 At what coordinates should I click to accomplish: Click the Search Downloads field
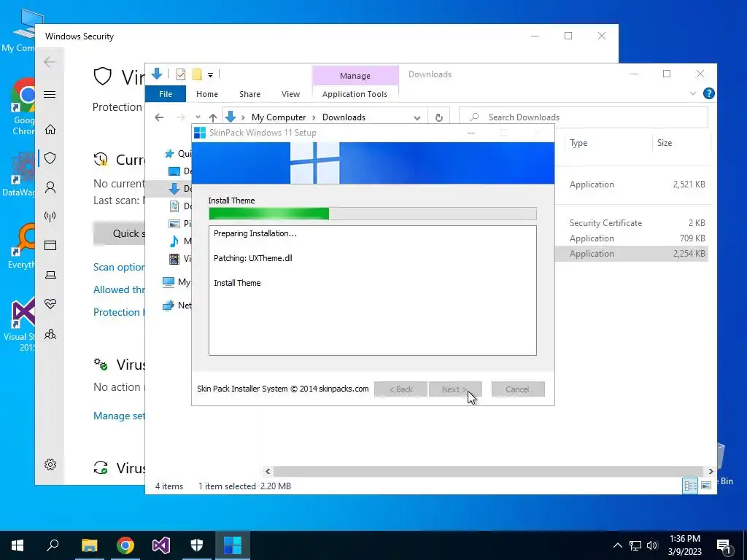(584, 117)
